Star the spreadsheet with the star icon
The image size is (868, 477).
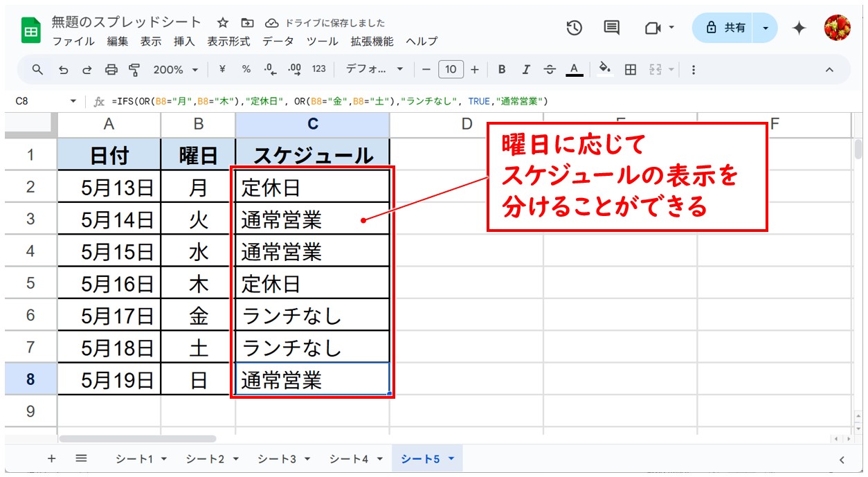223,23
